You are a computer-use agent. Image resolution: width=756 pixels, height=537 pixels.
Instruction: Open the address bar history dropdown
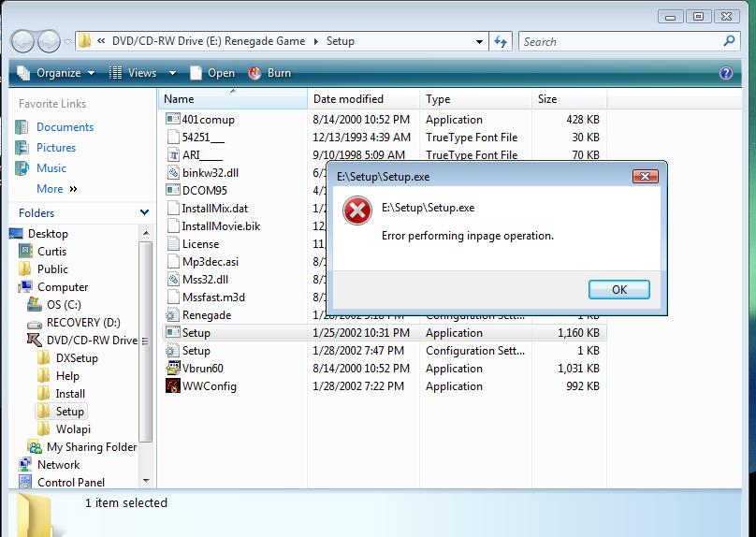[x=479, y=41]
